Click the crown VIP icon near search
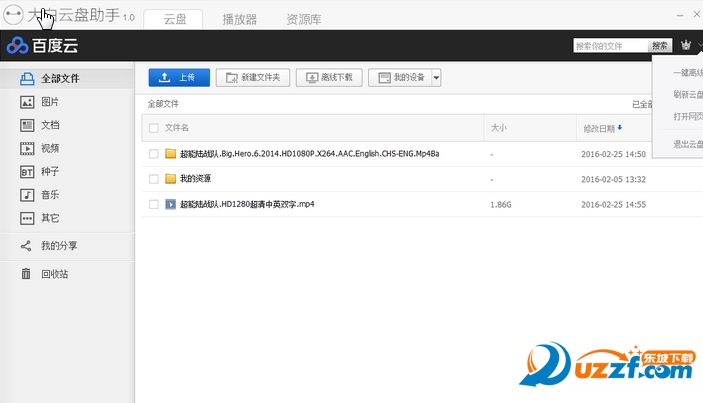 tap(686, 45)
